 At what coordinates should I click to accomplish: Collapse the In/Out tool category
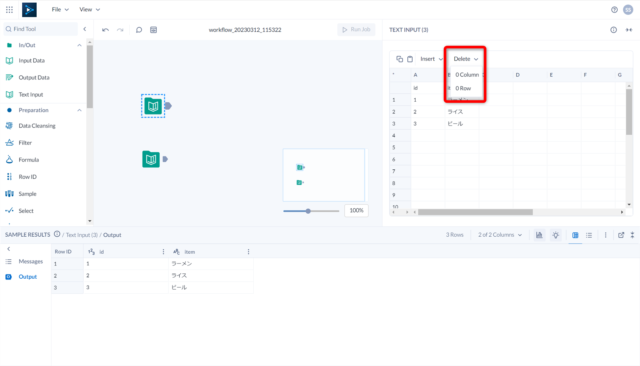79,45
